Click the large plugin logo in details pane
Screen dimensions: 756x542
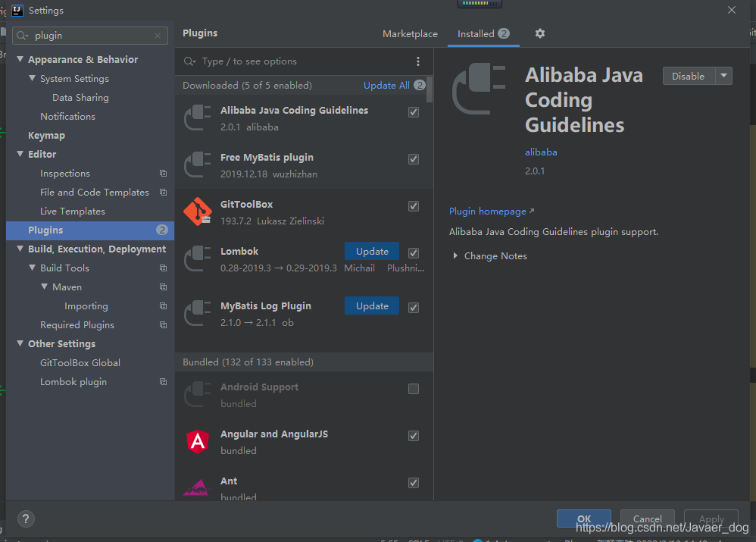(x=479, y=89)
